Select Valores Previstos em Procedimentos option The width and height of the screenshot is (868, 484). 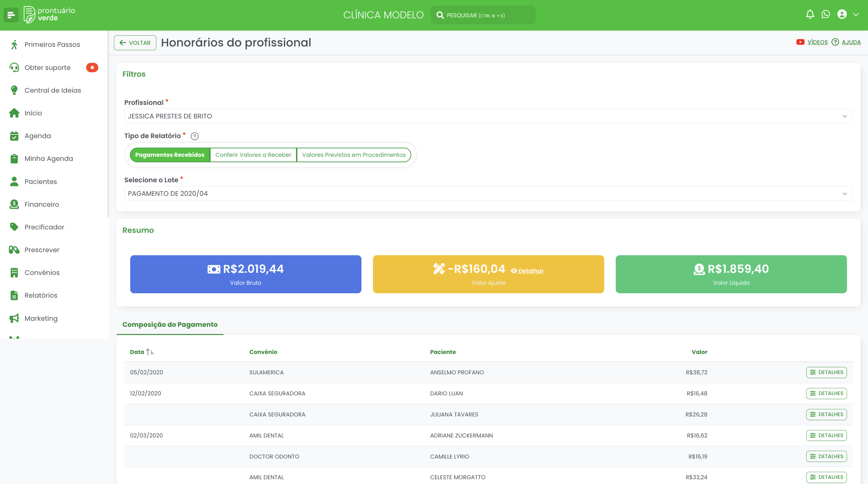coord(354,155)
